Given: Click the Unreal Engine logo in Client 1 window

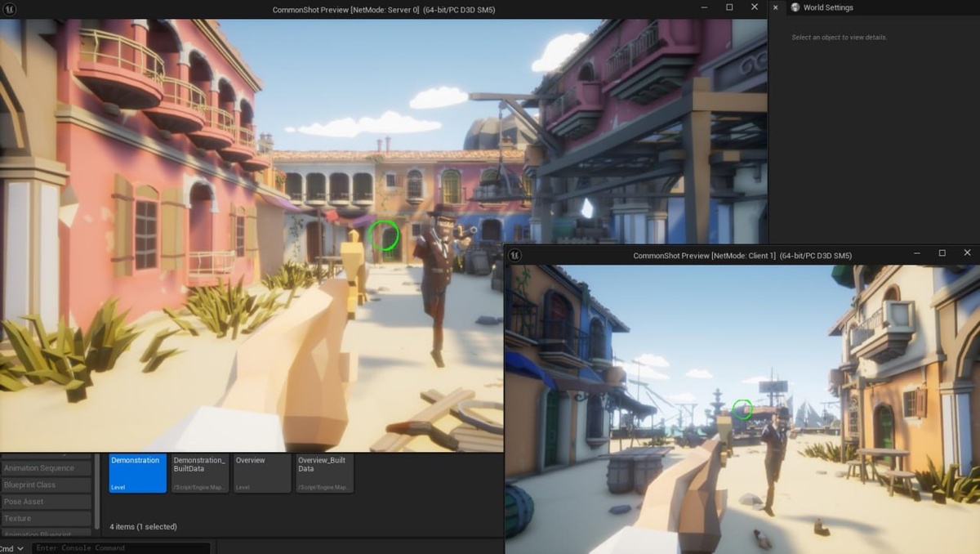Looking at the screenshot, I should click(514, 256).
